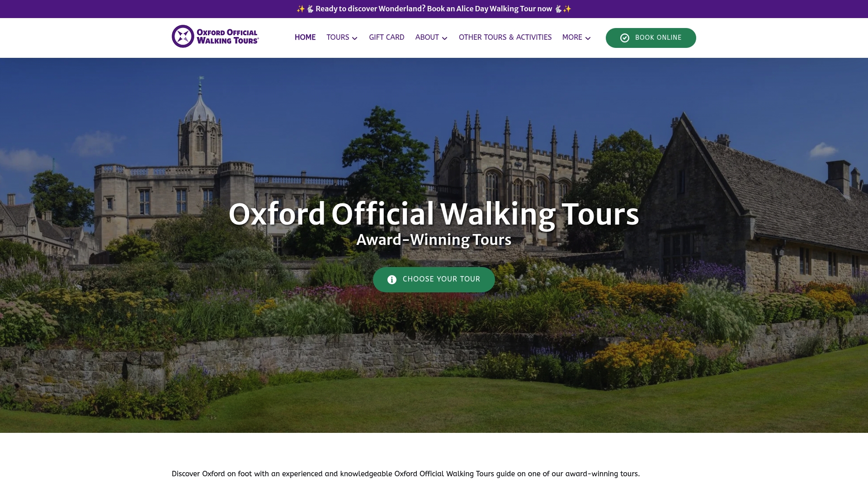The height and width of the screenshot is (488, 868).
Task: Expand the More dropdown chevron
Action: (588, 38)
